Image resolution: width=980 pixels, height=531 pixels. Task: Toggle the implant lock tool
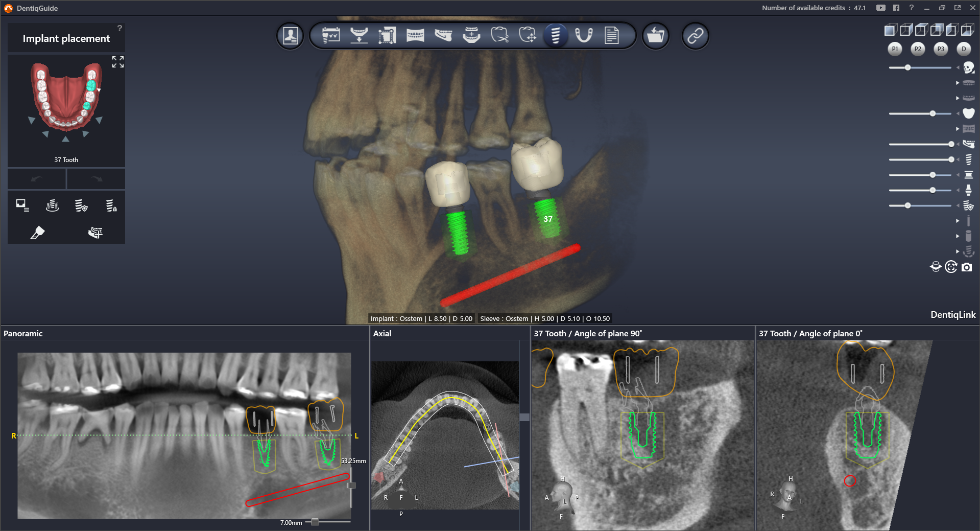click(111, 205)
